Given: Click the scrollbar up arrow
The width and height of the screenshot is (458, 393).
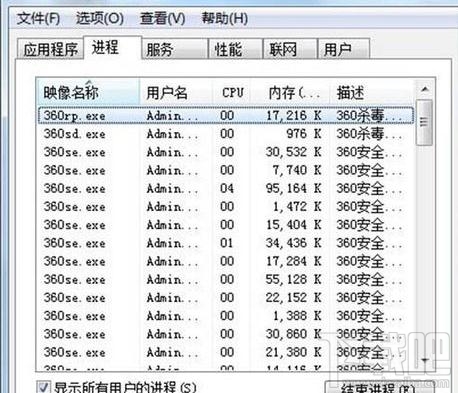Looking at the screenshot, I should 425,89.
